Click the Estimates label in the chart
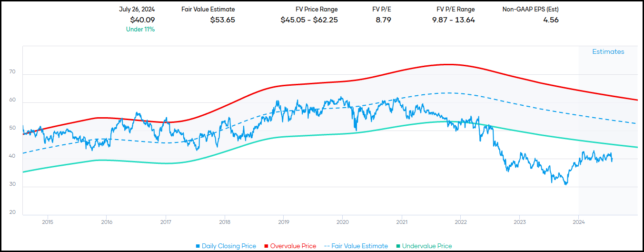The height and width of the screenshot is (252, 644). [608, 52]
